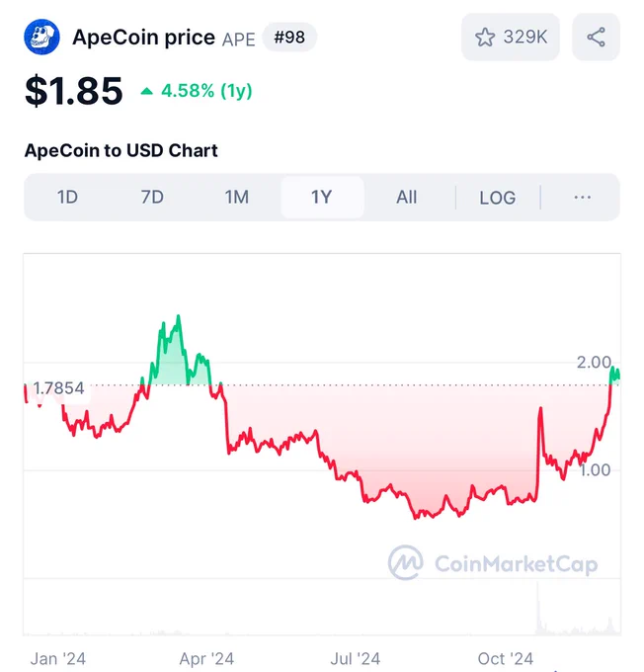Click the #98 rank badge
644x672 pixels.
tap(289, 38)
